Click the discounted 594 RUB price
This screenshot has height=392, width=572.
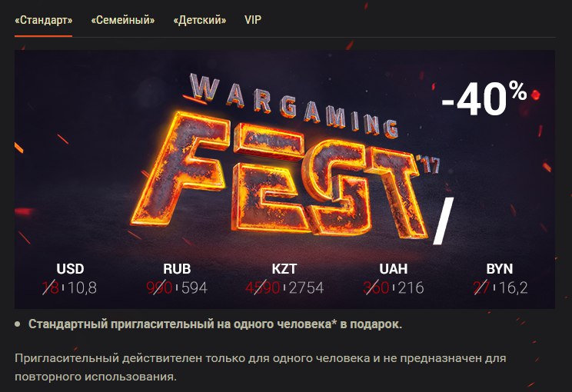tap(195, 288)
